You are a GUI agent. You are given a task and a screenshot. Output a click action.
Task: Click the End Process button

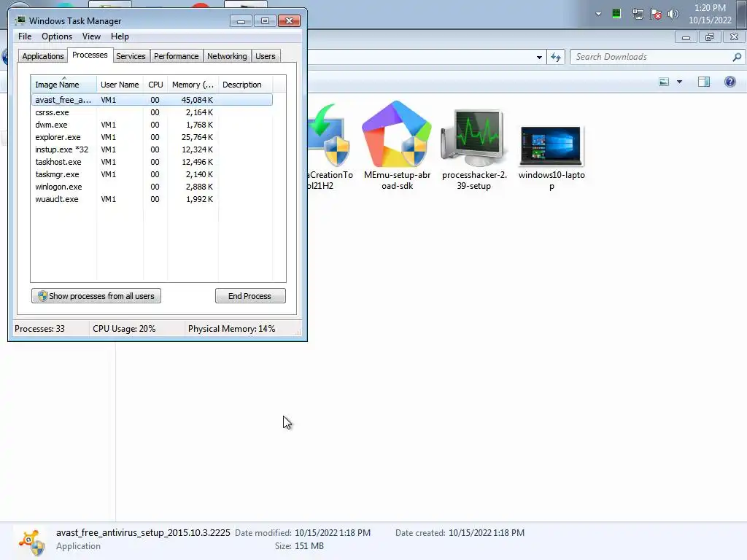250,296
